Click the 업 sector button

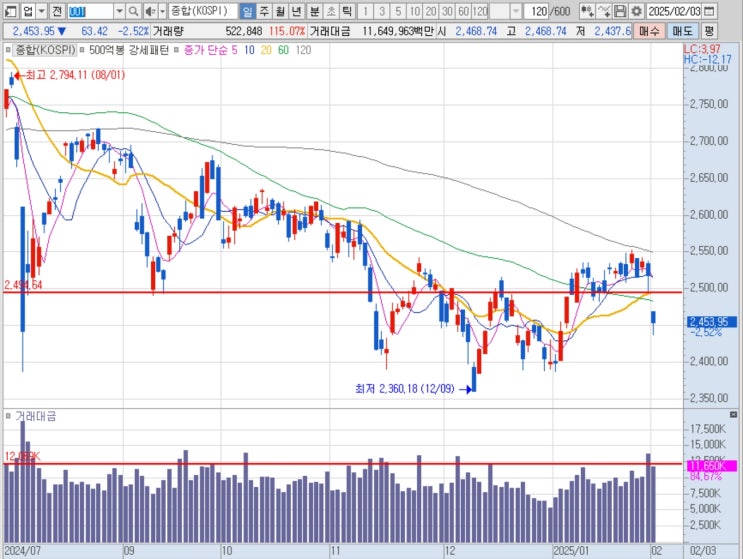(x=28, y=10)
